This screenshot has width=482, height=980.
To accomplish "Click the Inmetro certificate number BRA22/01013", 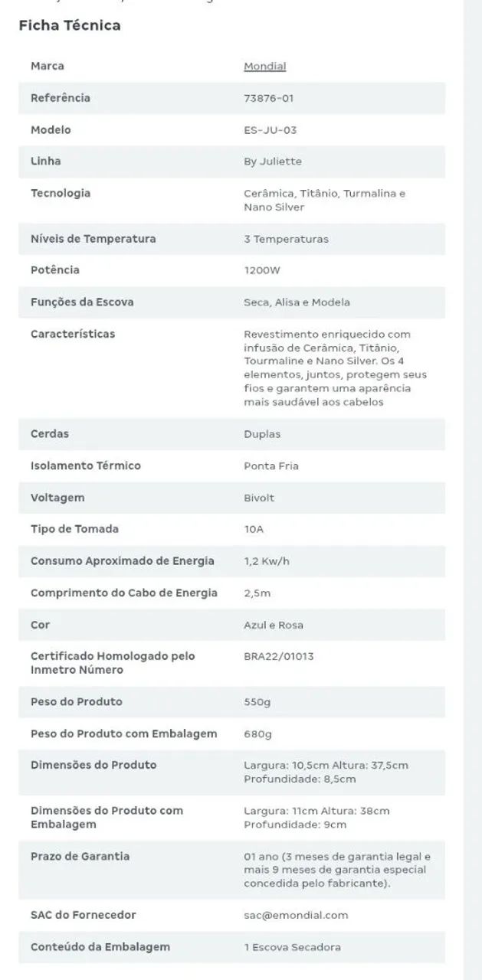I will click(x=278, y=656).
